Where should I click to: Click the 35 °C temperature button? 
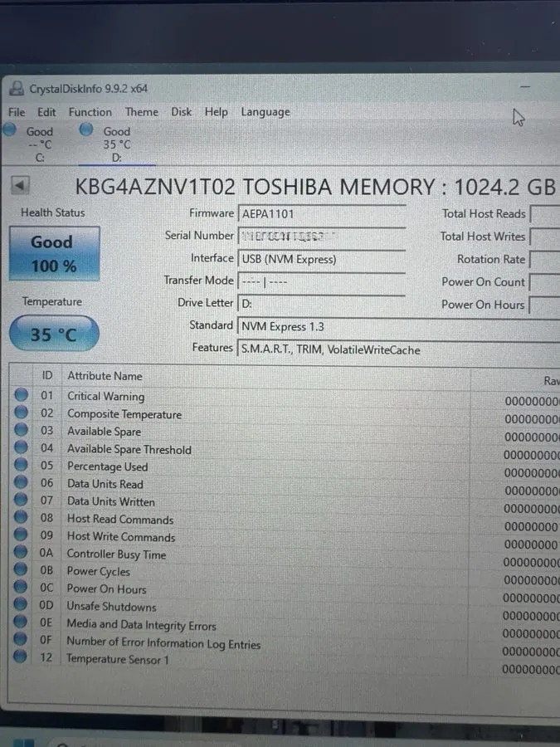pos(54,334)
